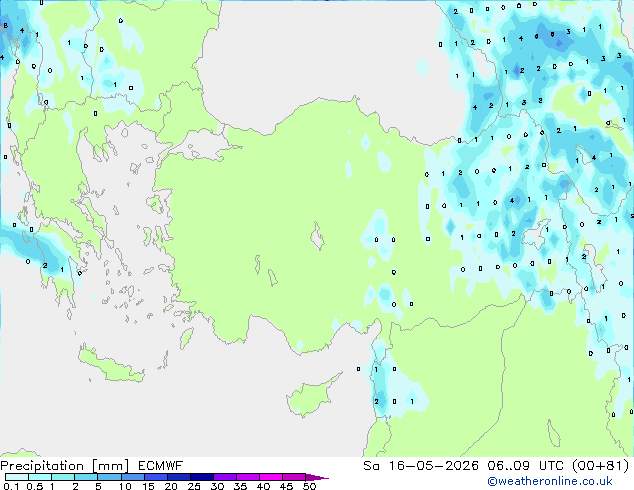
Task: Click the legend label '50'
Action: [310, 486]
